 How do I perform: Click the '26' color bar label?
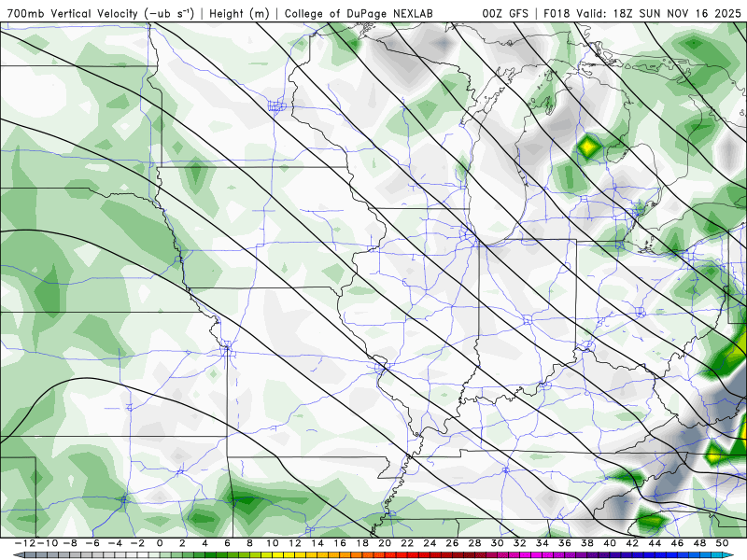coord(452,543)
